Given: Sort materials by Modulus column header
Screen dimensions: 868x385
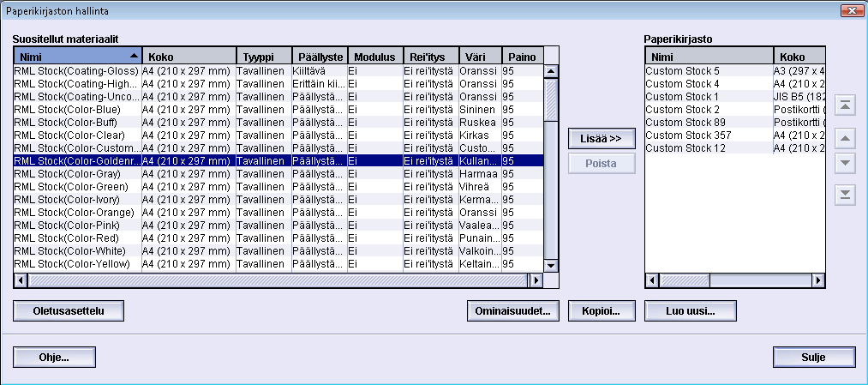Looking at the screenshot, I should point(375,56).
